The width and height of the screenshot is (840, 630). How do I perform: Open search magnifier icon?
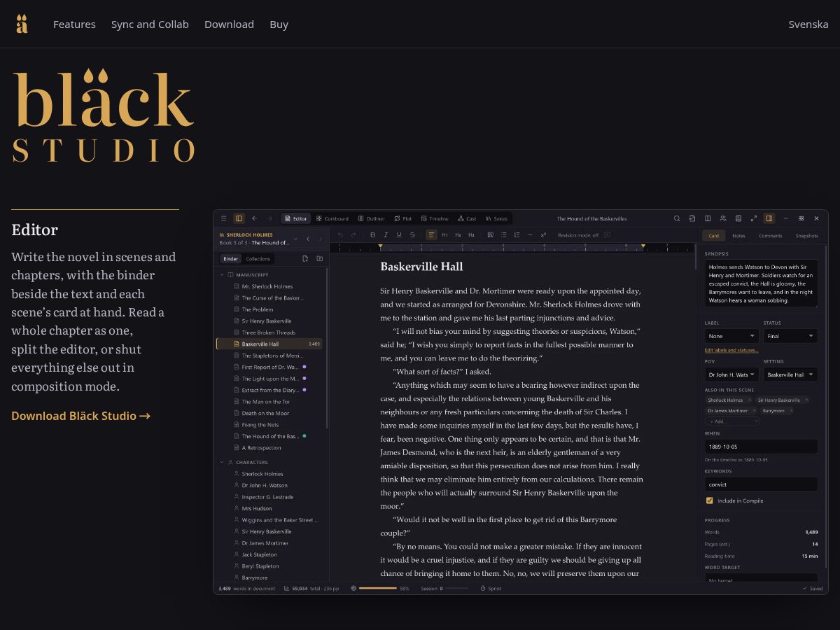click(x=677, y=218)
